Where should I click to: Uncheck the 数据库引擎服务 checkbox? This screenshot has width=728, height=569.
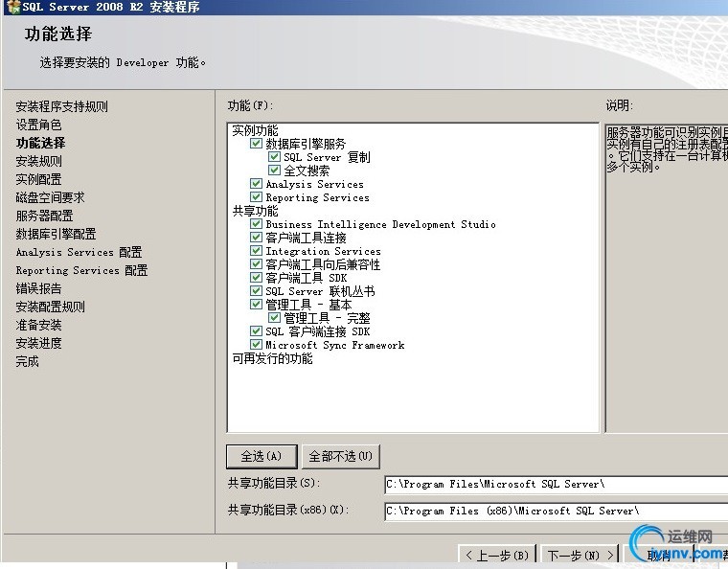coord(256,143)
